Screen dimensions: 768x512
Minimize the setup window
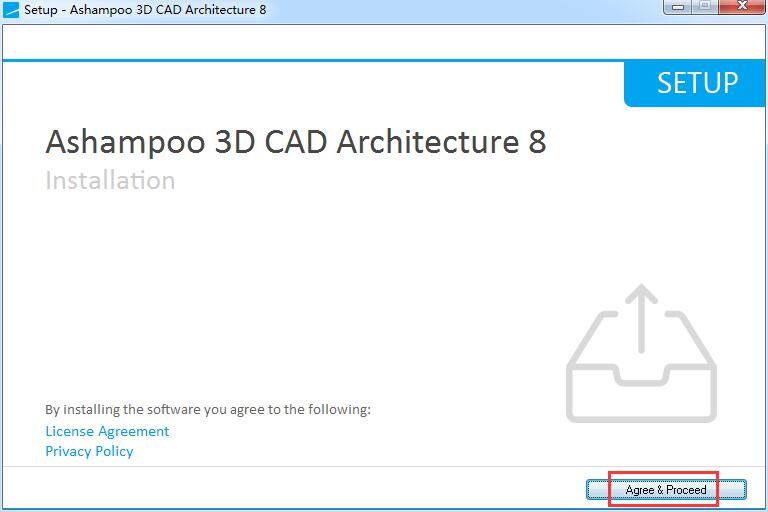point(677,7)
